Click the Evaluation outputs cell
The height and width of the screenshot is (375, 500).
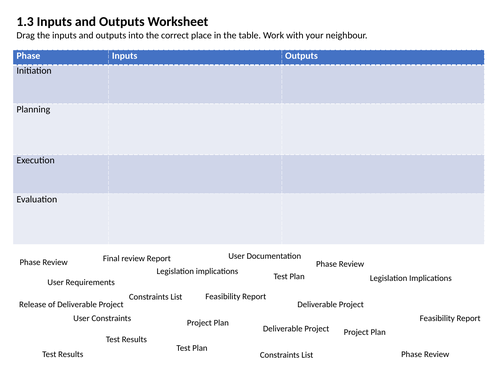[x=383, y=219]
